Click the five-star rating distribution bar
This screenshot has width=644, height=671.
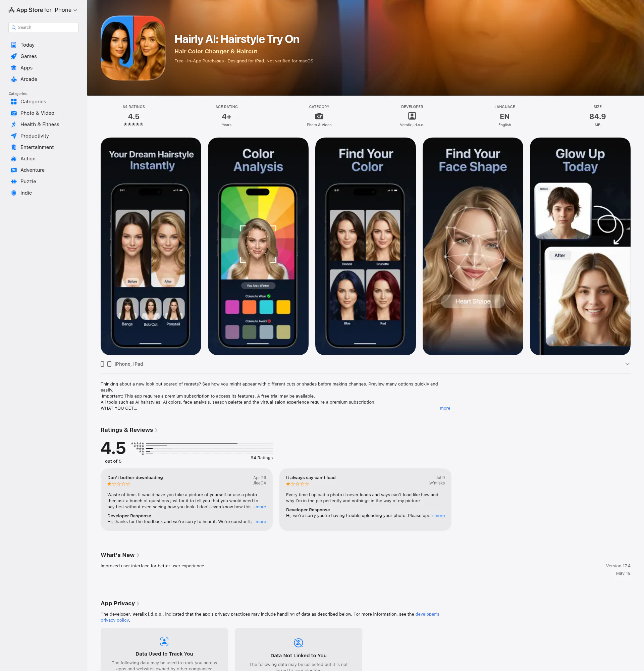[209, 443]
